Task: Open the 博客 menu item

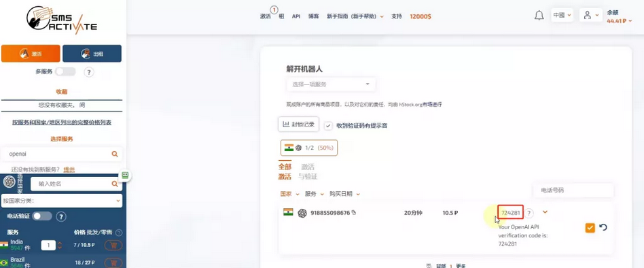Action: point(314,16)
